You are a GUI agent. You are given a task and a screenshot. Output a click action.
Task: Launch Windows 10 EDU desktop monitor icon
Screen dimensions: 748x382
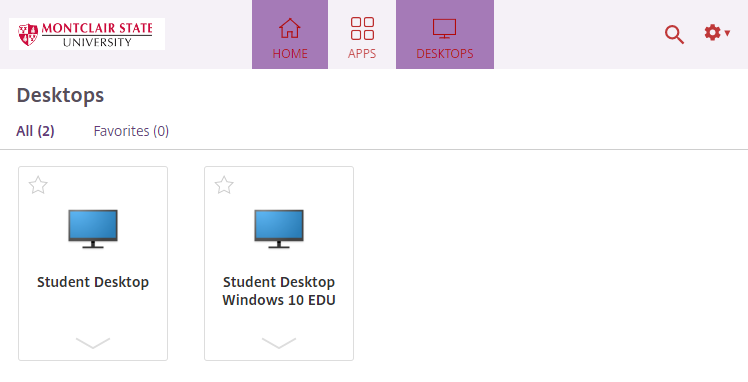tap(279, 229)
